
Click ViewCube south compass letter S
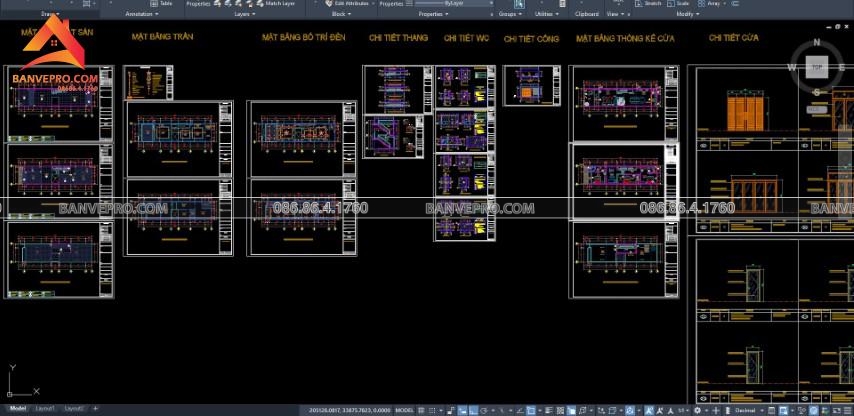point(816,93)
